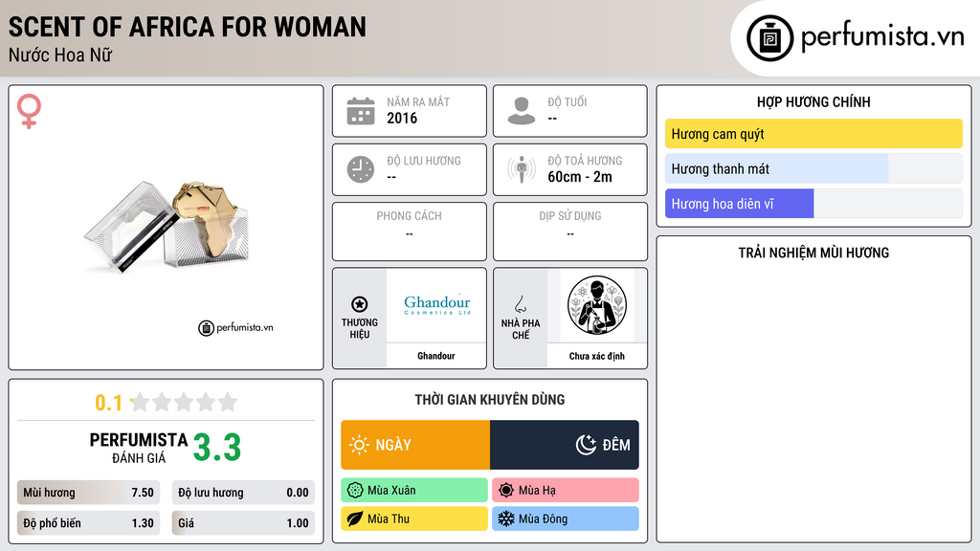Viewport: 980px width, 551px height.
Task: Click the 60cm - 2m sillage value
Action: click(x=580, y=177)
